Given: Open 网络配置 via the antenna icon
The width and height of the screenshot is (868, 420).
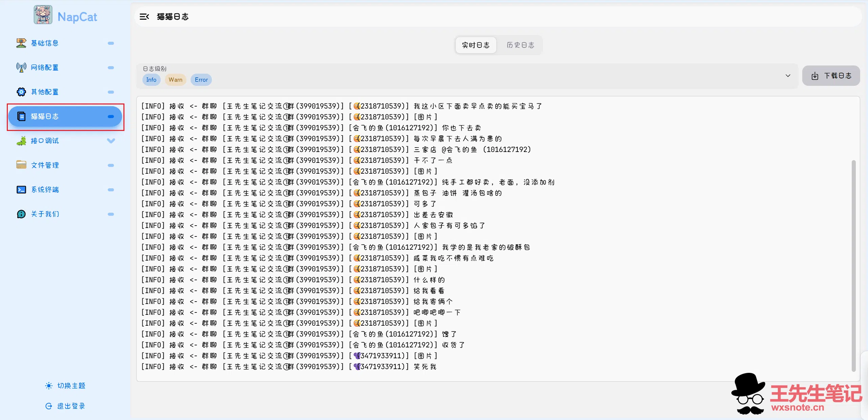Looking at the screenshot, I should coord(21,68).
